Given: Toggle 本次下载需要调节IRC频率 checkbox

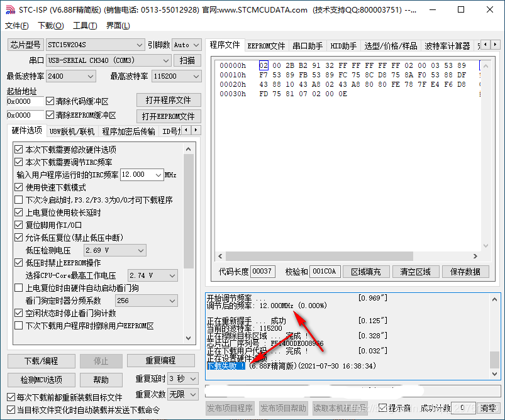Looking at the screenshot, I should [19, 162].
